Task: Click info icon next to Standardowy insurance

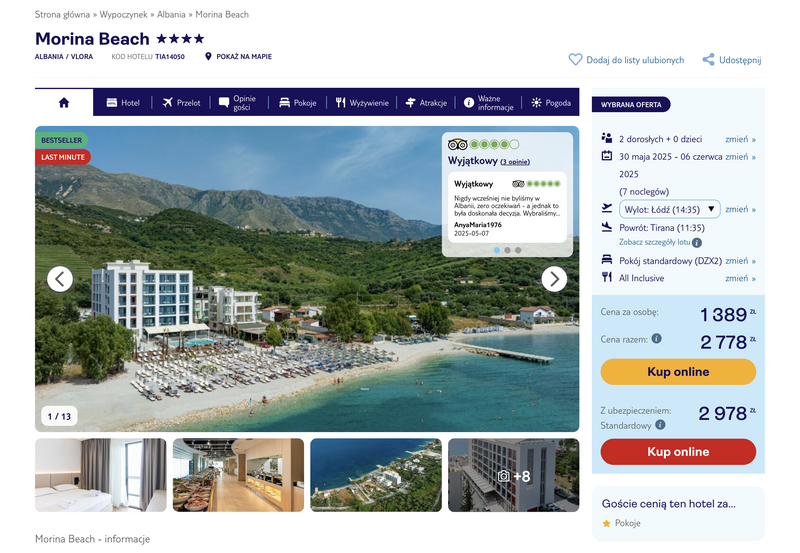Action: pos(660,424)
